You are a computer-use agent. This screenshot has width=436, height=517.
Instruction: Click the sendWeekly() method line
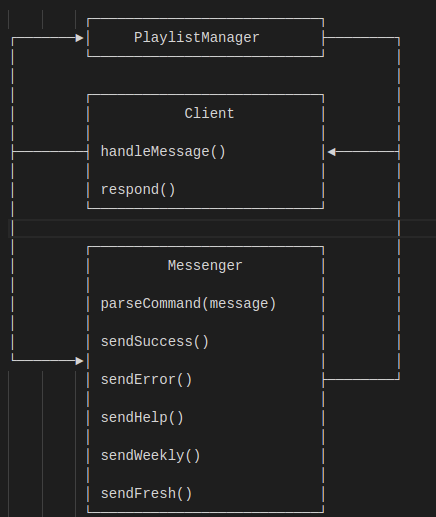pos(151,456)
